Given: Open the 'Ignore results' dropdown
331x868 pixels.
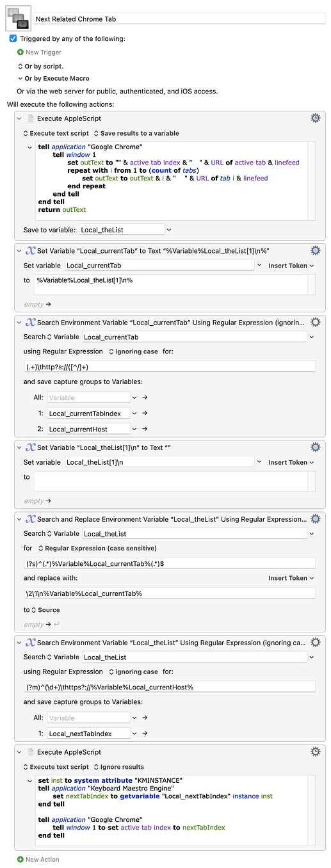Looking at the screenshot, I should (x=118, y=767).
